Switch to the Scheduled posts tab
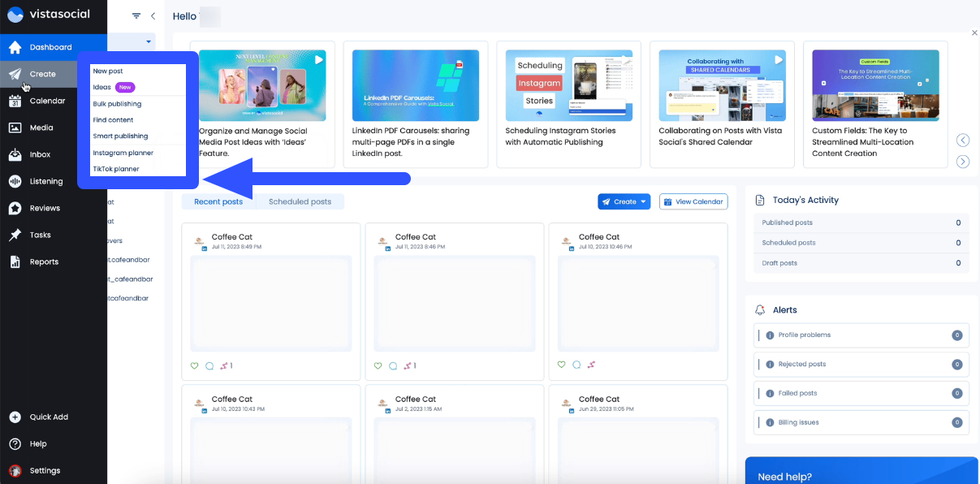 (x=300, y=201)
